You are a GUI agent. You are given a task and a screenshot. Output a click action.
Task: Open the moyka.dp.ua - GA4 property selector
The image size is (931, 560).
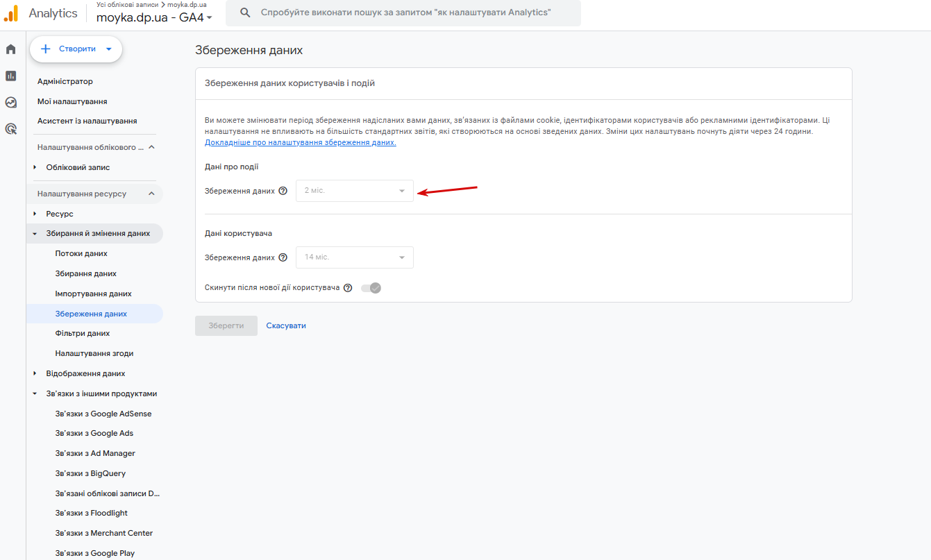(154, 17)
